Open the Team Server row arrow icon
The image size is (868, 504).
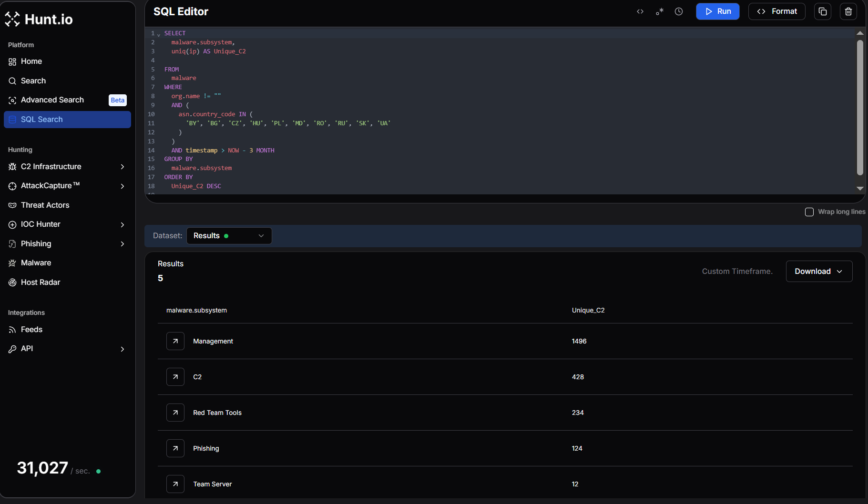(x=175, y=484)
